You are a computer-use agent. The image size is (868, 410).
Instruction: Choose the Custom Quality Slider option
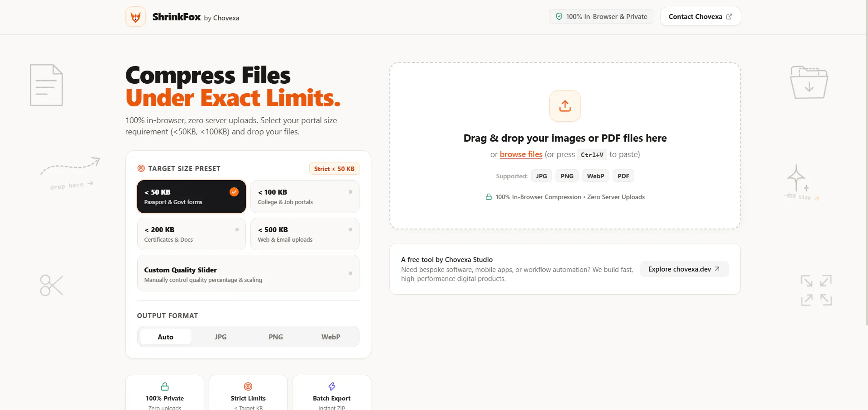tap(248, 273)
